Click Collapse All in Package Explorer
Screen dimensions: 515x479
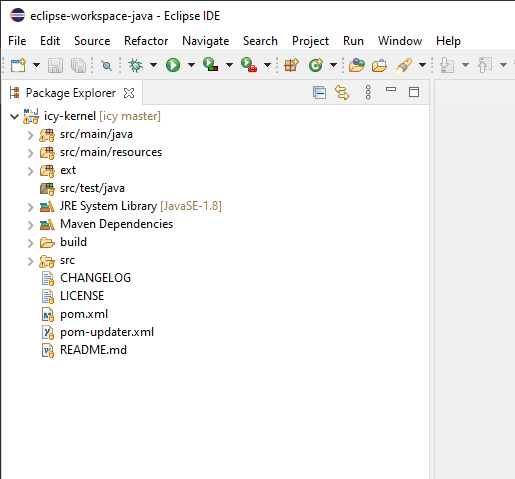coord(319,92)
